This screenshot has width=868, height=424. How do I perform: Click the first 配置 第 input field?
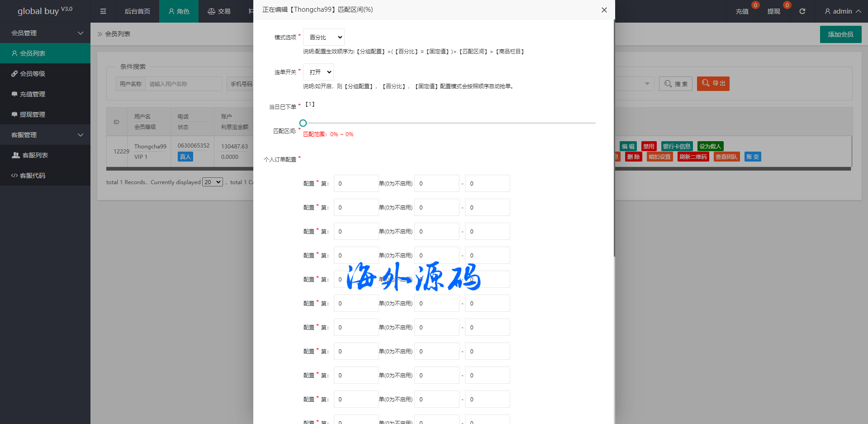click(x=356, y=183)
